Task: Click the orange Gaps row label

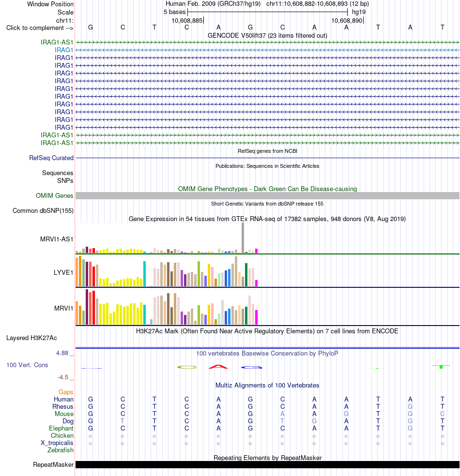Action: [66, 392]
